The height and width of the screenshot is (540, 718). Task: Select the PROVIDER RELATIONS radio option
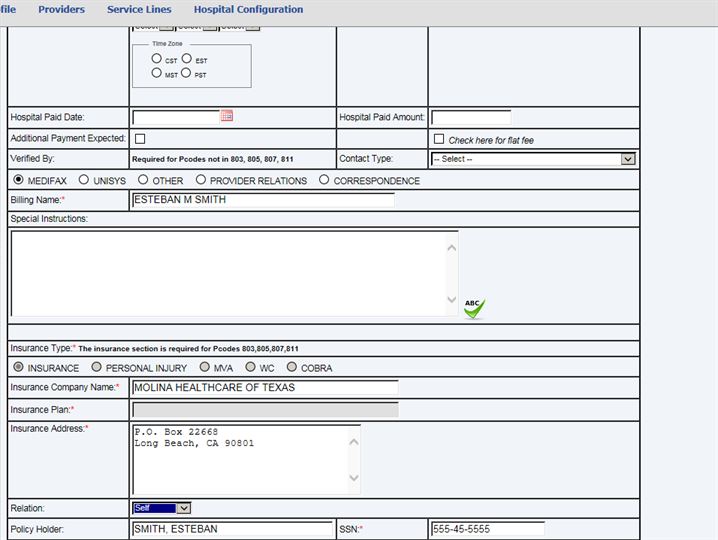[201, 180]
